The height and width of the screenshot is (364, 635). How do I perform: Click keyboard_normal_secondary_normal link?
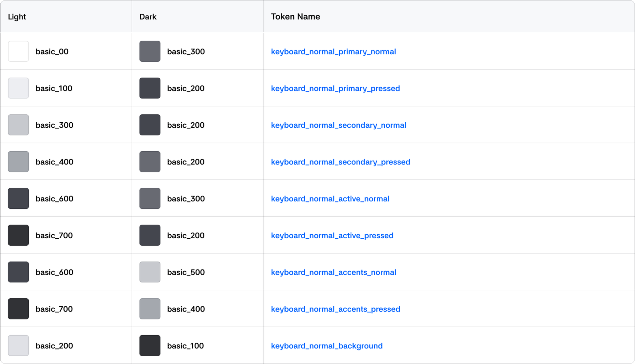pyautogui.click(x=338, y=125)
